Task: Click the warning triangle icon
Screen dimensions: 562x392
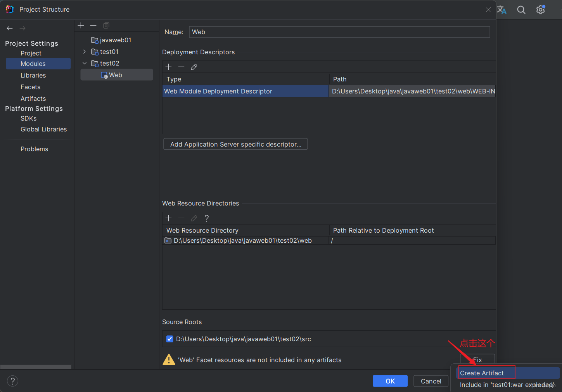Action: pyautogui.click(x=169, y=359)
